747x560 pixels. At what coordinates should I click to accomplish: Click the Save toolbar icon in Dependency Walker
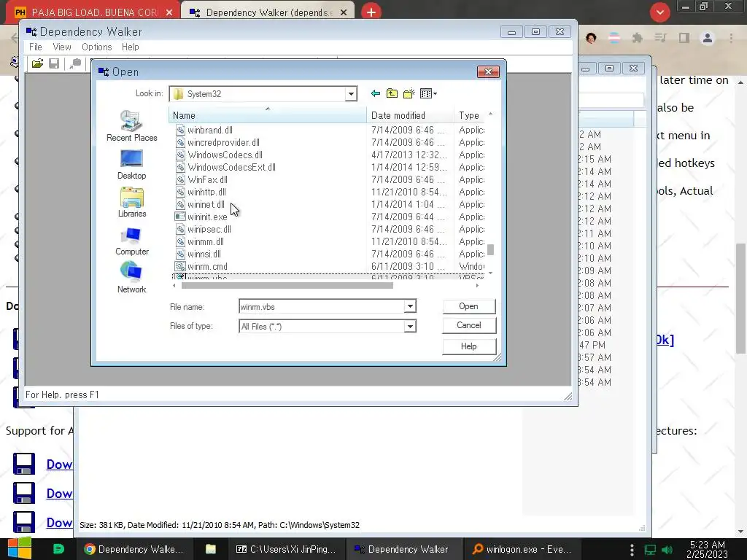click(54, 63)
